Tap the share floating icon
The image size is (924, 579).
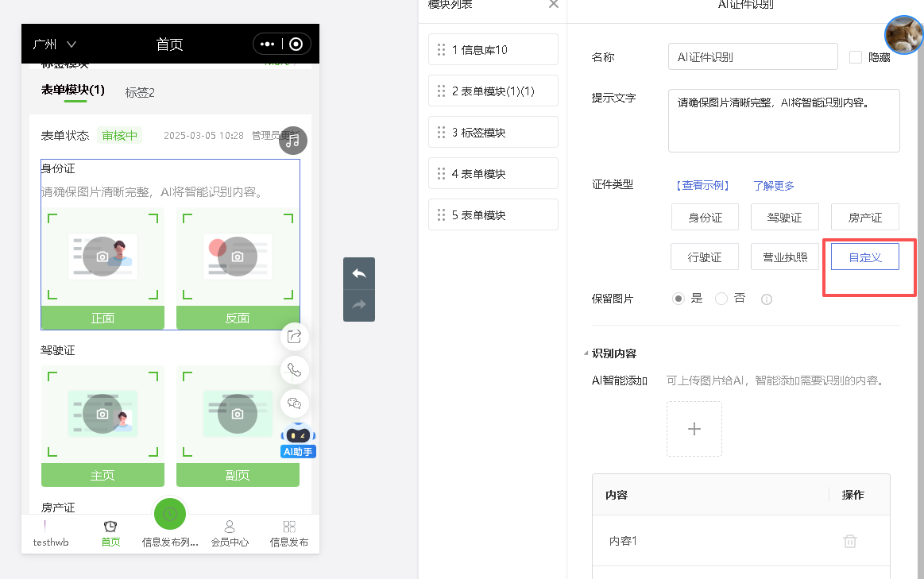[x=295, y=336]
